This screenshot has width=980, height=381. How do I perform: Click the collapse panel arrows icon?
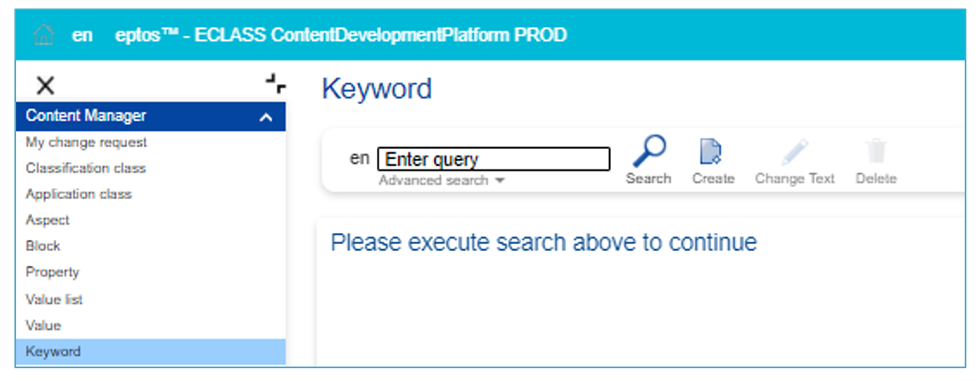[x=275, y=83]
